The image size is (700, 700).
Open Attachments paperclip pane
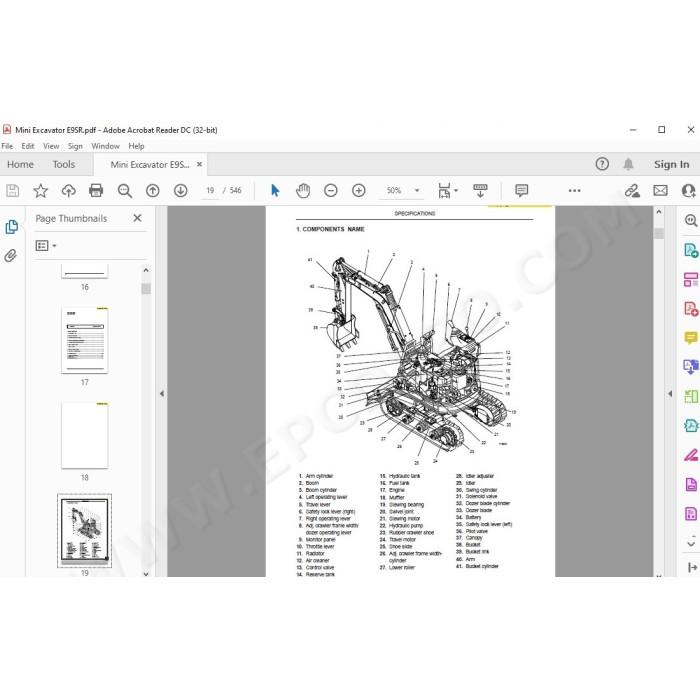tap(11, 256)
